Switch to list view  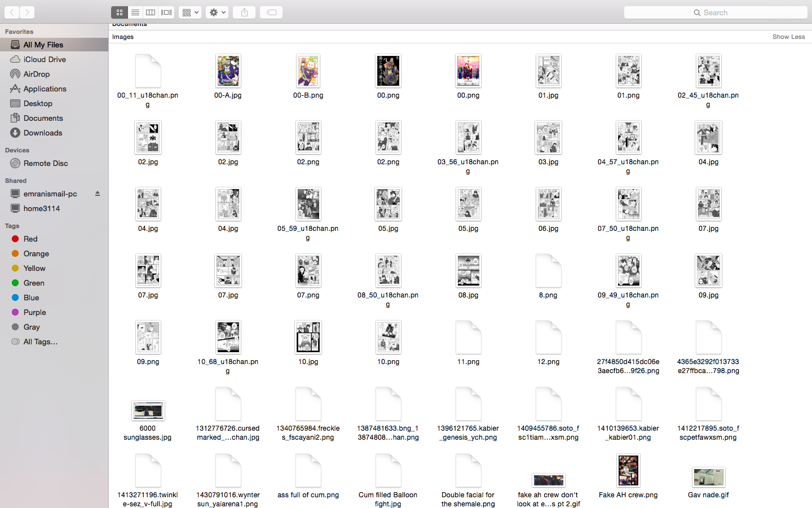click(135, 12)
